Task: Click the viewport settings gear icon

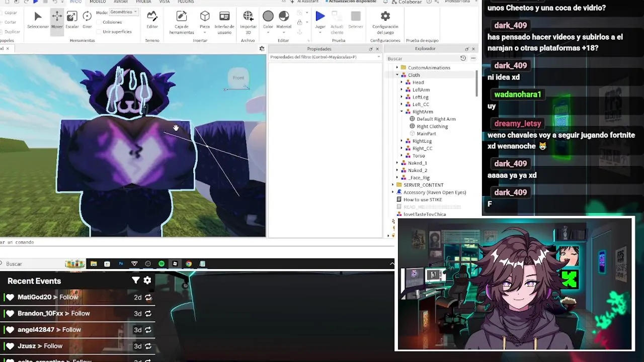Action: click(262, 49)
